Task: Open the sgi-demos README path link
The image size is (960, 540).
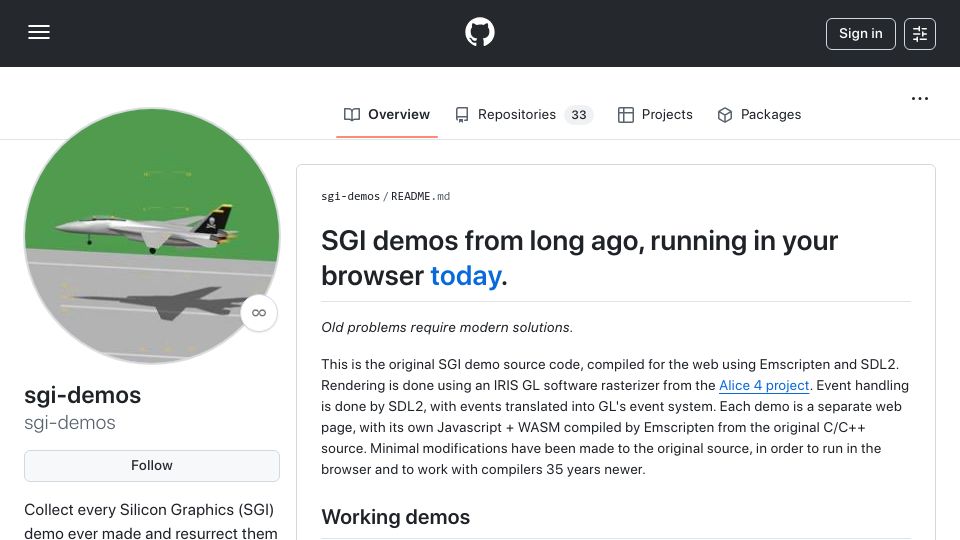Action: pyautogui.click(x=350, y=197)
